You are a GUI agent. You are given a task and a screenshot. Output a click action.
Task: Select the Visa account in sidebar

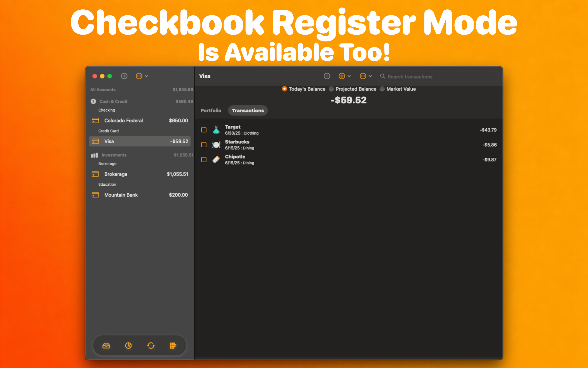pos(140,141)
